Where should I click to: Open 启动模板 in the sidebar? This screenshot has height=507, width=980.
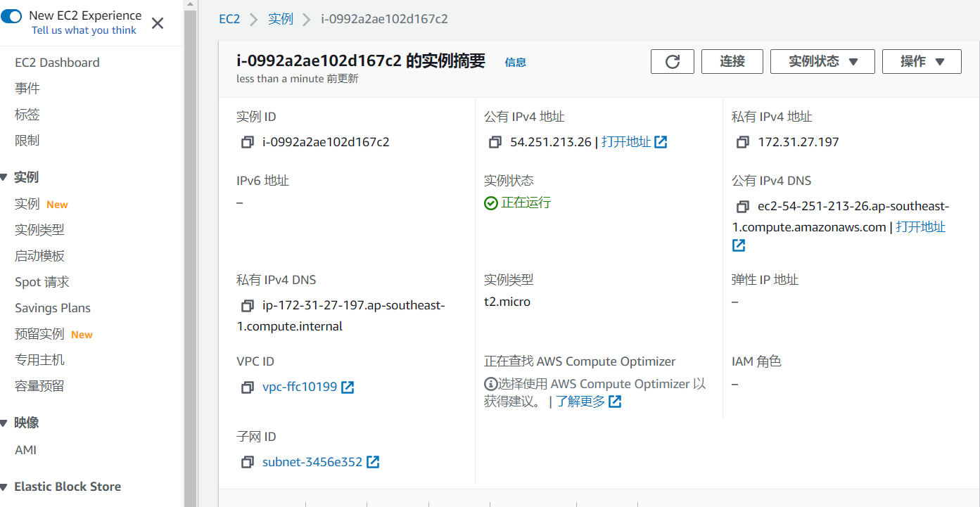(x=39, y=256)
